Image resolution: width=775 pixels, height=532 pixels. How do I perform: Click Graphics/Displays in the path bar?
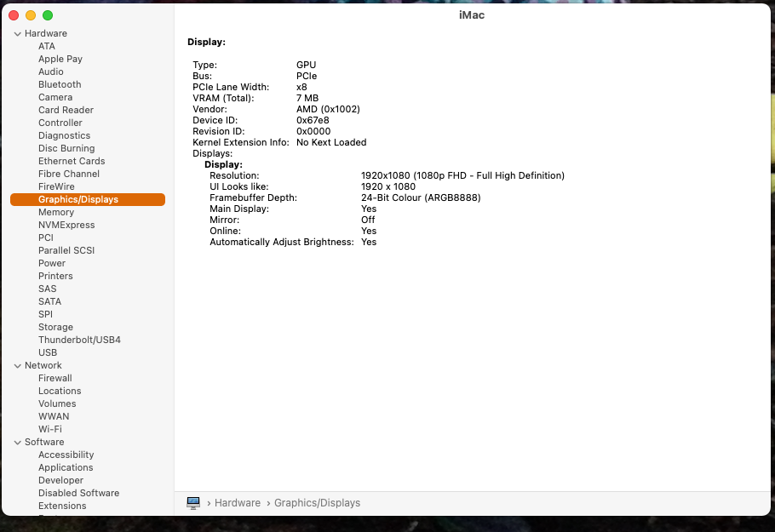(x=317, y=503)
